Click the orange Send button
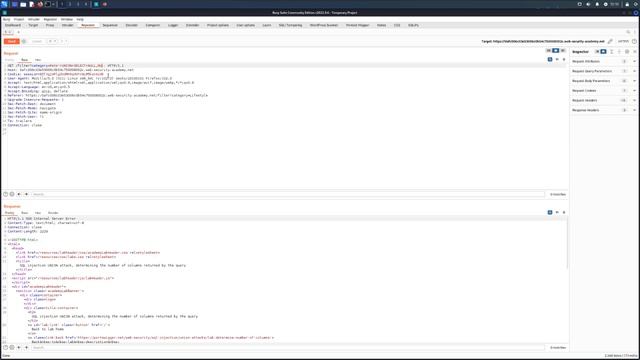Viewport: 640px width, 360px height. [11, 41]
